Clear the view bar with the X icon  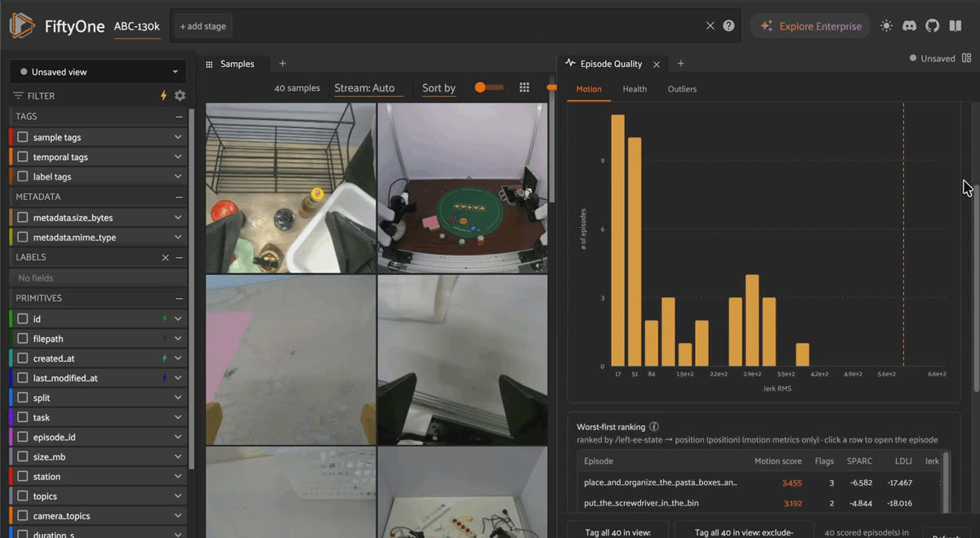click(710, 26)
